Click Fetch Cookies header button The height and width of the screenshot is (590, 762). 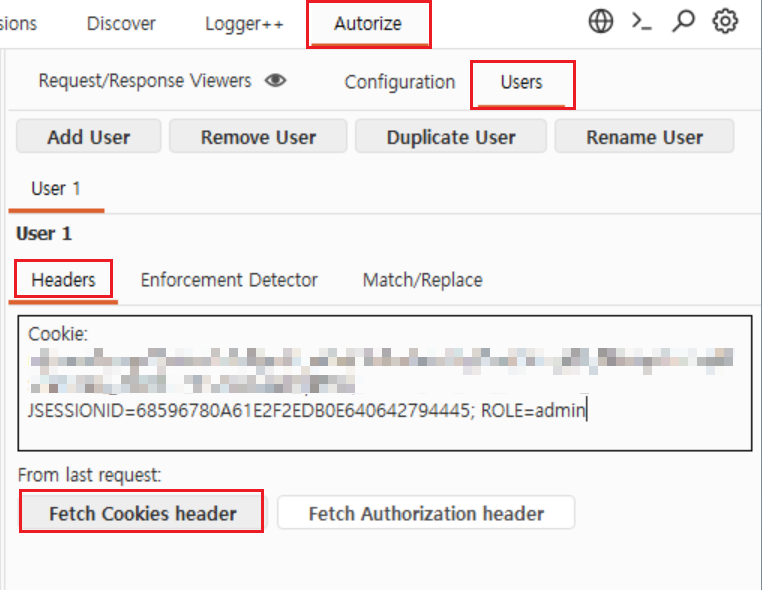tap(142, 513)
